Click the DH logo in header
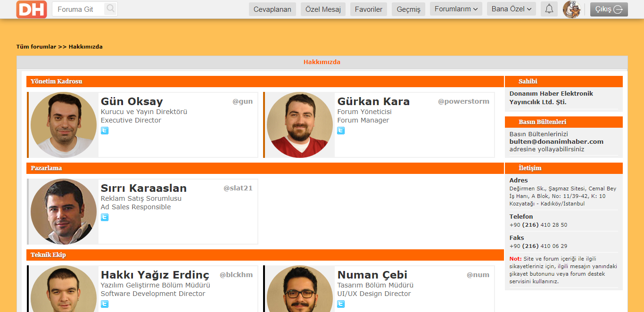The image size is (644, 312). pos(32,9)
